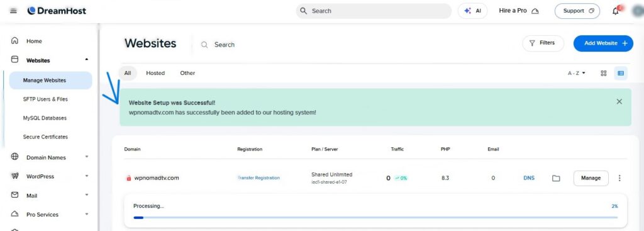
Task: Click the red padlock next to wpnomadtv.com
Action: click(x=128, y=178)
